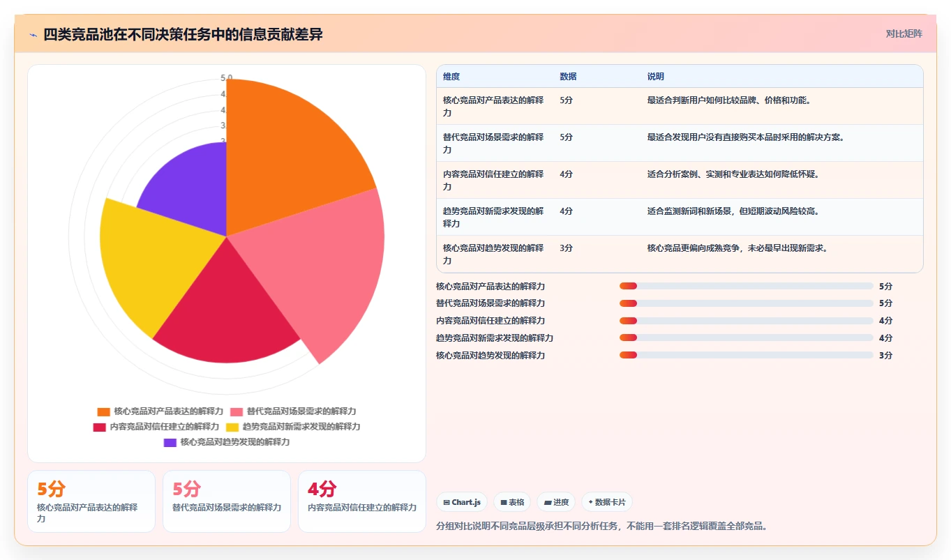This screenshot has height=560, width=951.
Task: Click description 核心竞品更偏向成熟竞争，未必最早出现新需求。
Action: [737, 248]
